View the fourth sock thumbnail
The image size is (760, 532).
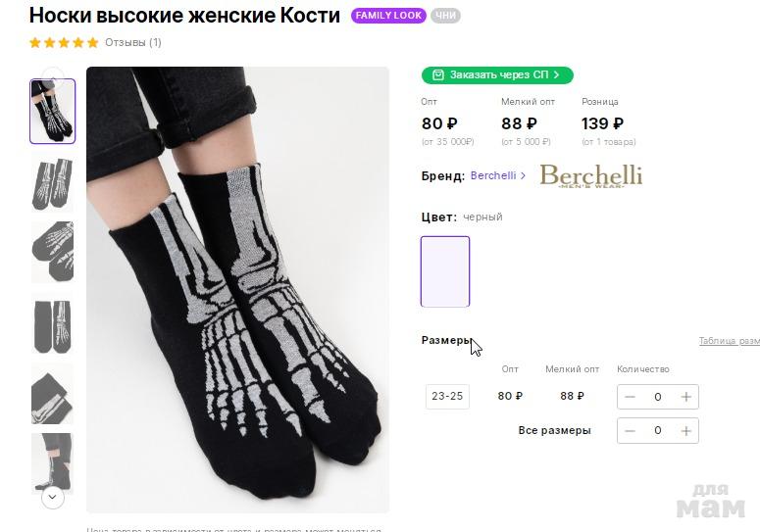tap(52, 323)
